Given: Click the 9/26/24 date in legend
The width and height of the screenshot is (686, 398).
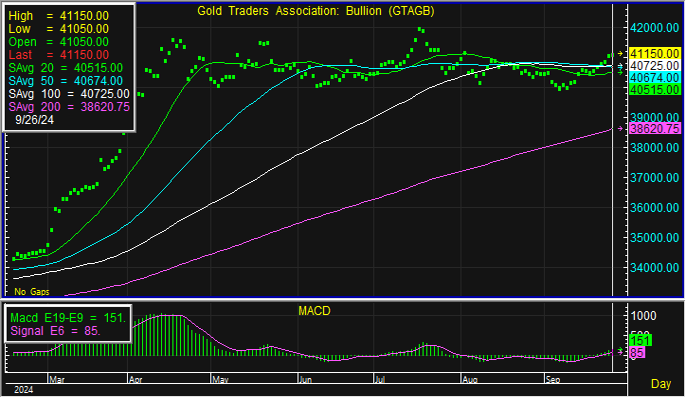Looking at the screenshot, I should tap(35, 120).
